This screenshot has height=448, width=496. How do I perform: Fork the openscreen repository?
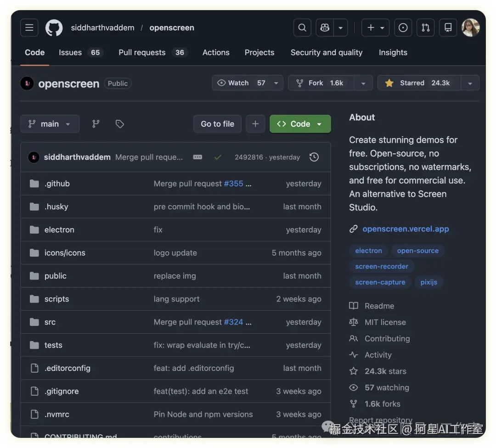(x=321, y=83)
